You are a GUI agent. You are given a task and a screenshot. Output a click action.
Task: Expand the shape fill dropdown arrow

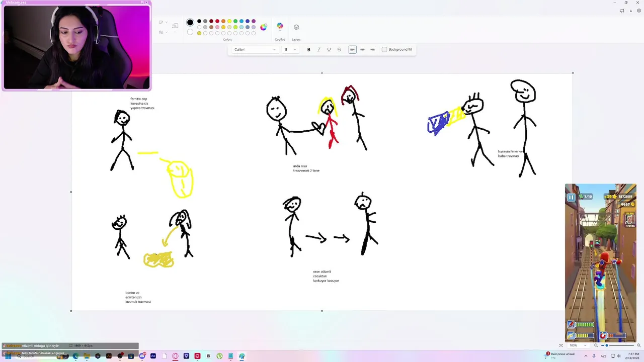coord(167,32)
